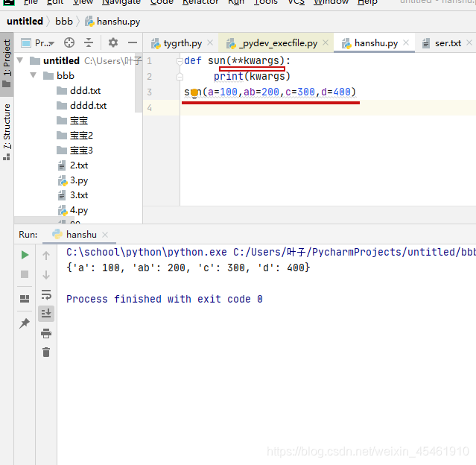The image size is (476, 465).
Task: Click the Project tree vertical scrollbar
Action: pos(139,82)
